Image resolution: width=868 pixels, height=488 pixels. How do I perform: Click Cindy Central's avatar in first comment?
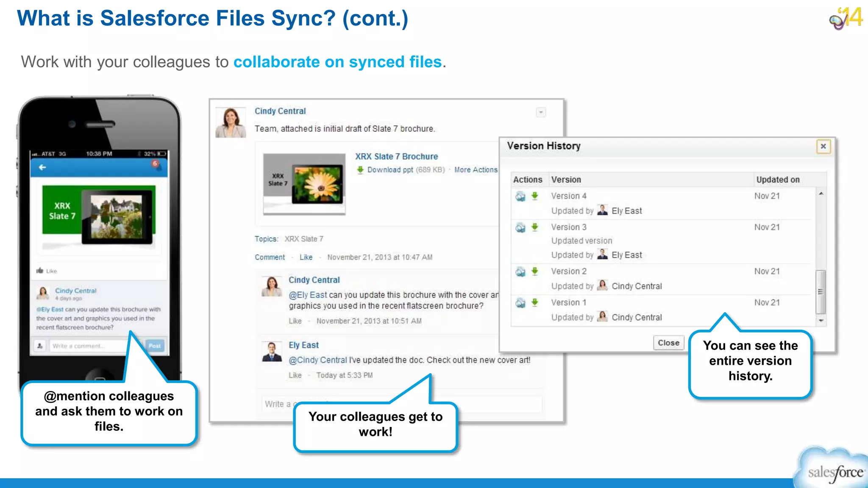pyautogui.click(x=272, y=286)
